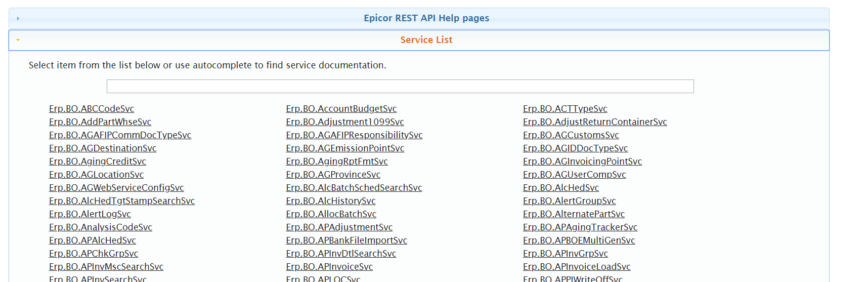Screen dimensions: 868x282
Task: Focus the service autocomplete search field
Action: pyautogui.click(x=400, y=86)
